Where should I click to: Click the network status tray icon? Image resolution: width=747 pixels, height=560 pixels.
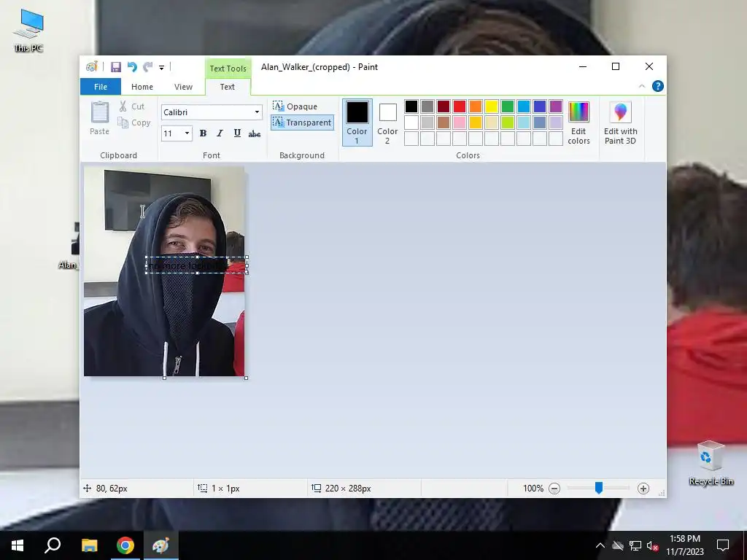click(635, 545)
